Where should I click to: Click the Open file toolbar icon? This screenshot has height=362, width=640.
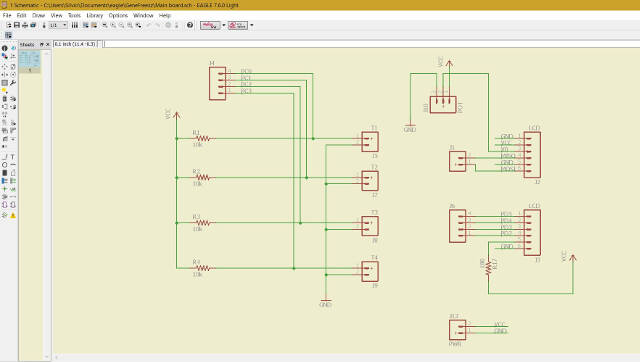click(x=9, y=25)
